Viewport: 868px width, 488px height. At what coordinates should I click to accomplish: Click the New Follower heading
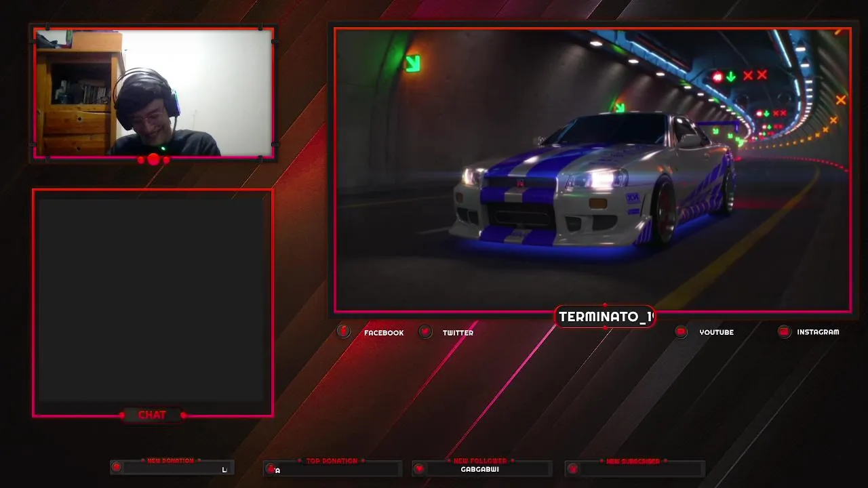(480, 461)
